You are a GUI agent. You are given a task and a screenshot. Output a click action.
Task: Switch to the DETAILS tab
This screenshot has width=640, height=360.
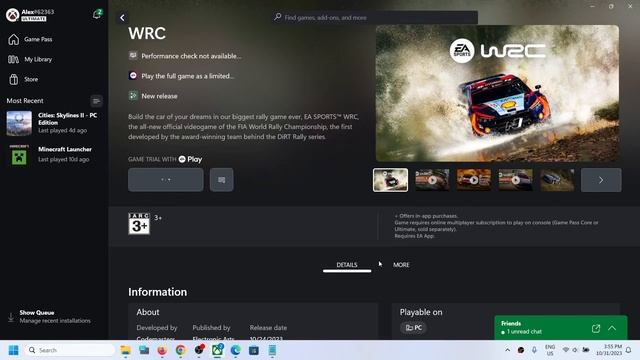pyautogui.click(x=347, y=265)
